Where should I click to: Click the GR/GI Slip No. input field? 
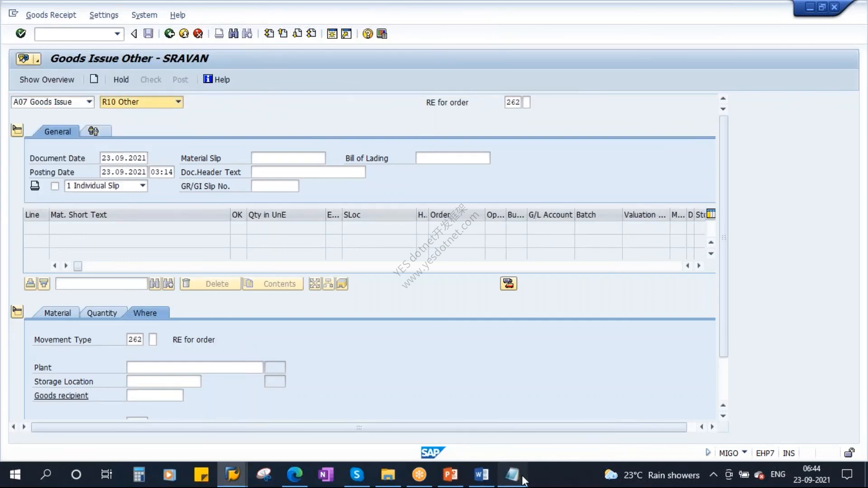tap(275, 186)
